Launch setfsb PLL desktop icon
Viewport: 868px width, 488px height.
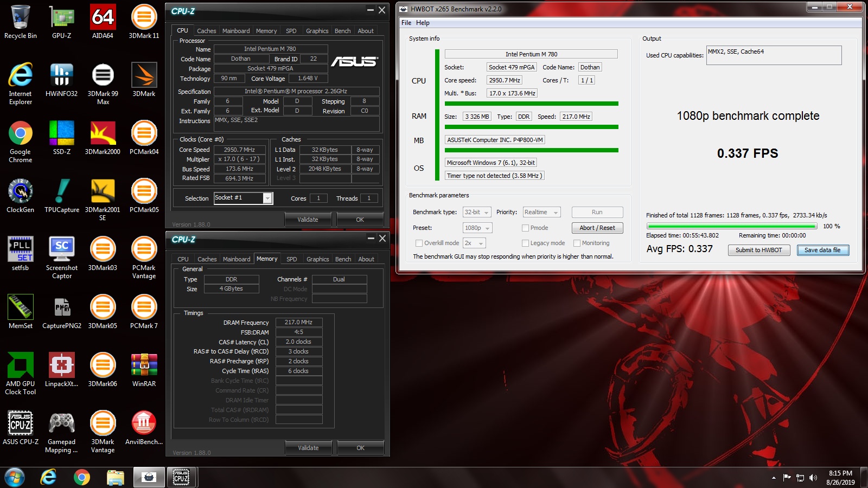[x=21, y=254]
